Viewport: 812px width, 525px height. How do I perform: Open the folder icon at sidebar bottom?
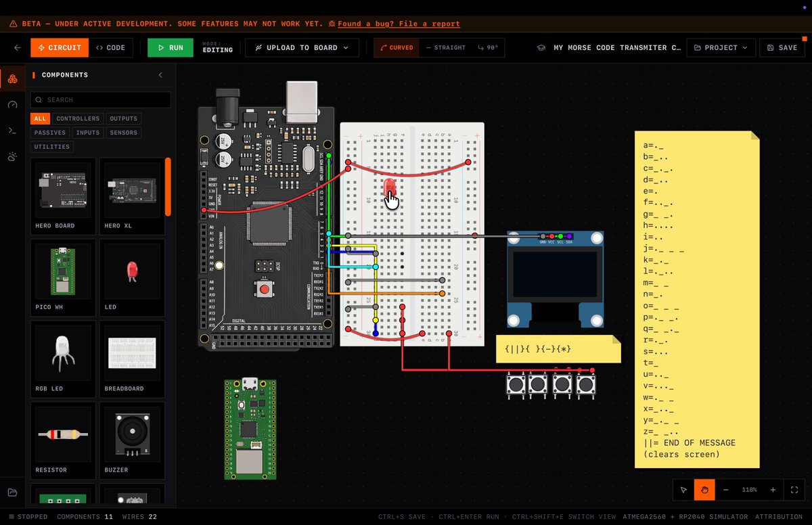pos(12,493)
